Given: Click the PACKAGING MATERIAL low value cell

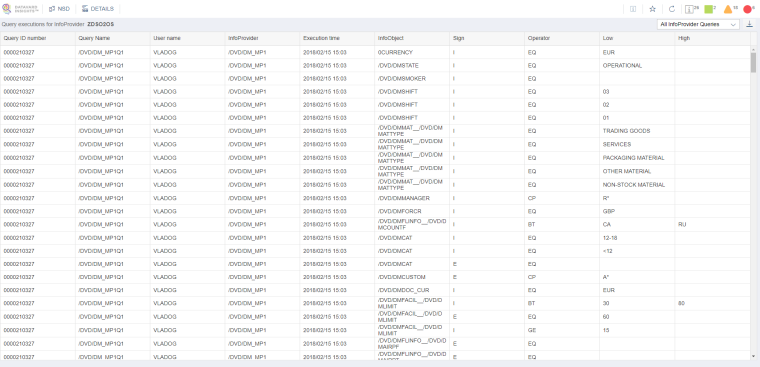Looking at the screenshot, I should point(637,158).
